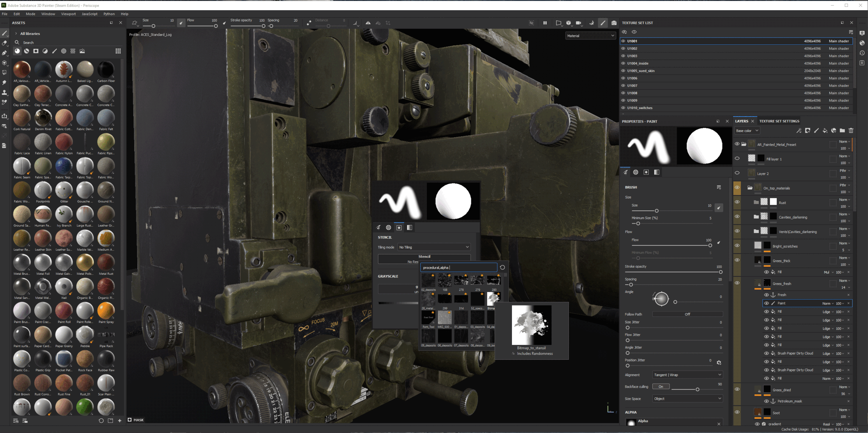Viewport: 868px width, 433px height.
Task: Click the Brush Size slider handle
Action: (x=656, y=211)
